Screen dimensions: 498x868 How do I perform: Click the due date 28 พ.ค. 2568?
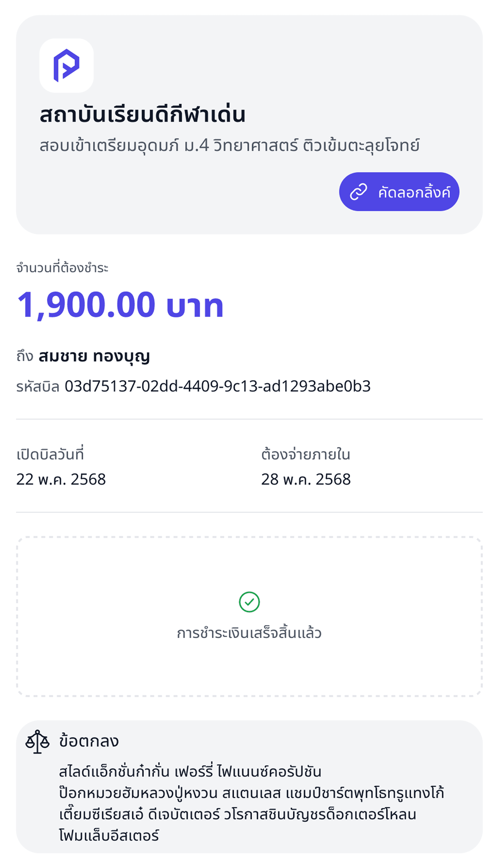click(306, 479)
